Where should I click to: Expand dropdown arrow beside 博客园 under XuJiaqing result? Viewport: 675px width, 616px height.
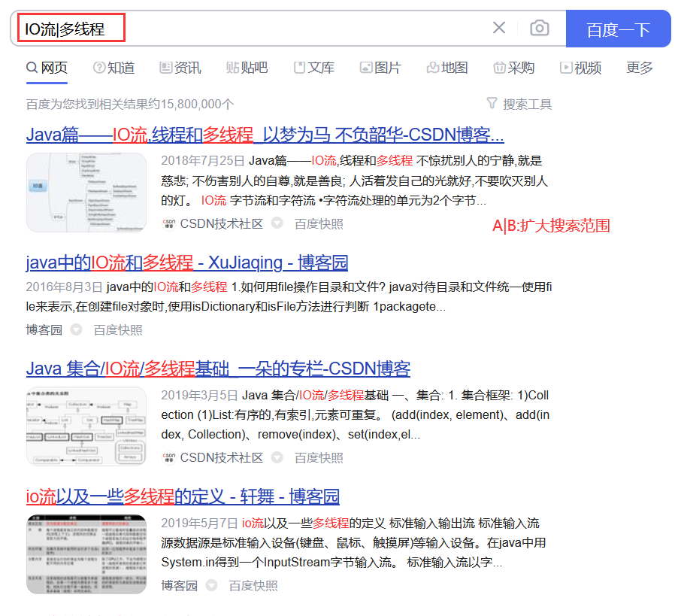pos(76,329)
